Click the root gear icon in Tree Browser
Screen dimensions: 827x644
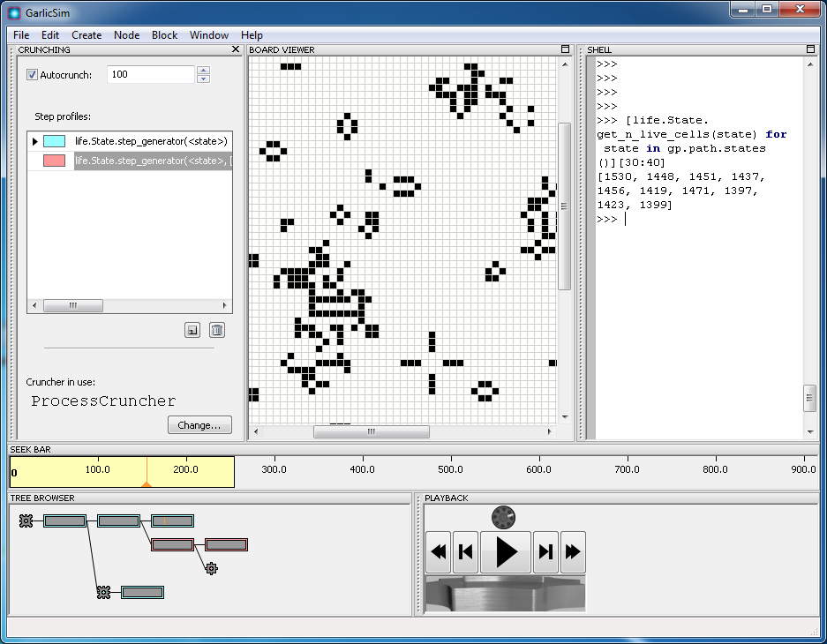pyautogui.click(x=26, y=521)
